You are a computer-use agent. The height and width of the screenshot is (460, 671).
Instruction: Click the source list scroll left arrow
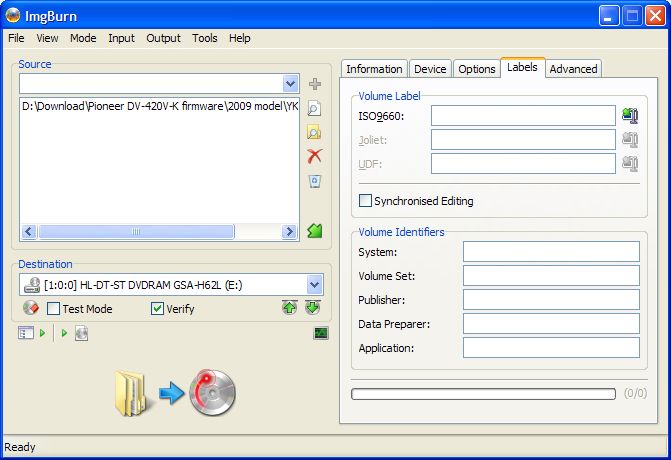[x=29, y=231]
